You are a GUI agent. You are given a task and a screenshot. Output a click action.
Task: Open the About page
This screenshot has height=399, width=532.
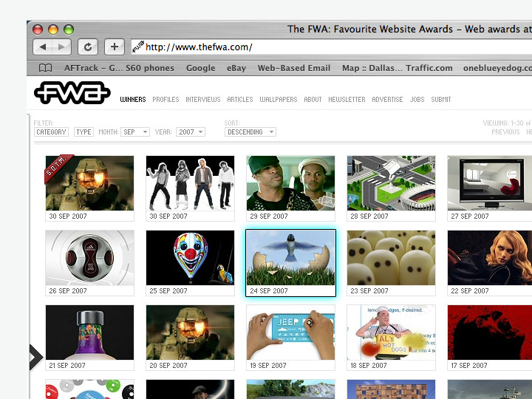pyautogui.click(x=313, y=100)
